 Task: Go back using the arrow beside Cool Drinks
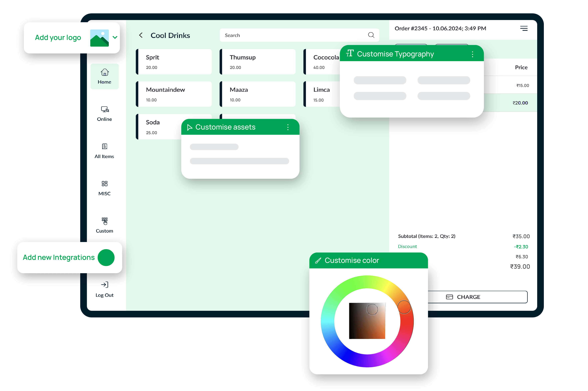(141, 35)
